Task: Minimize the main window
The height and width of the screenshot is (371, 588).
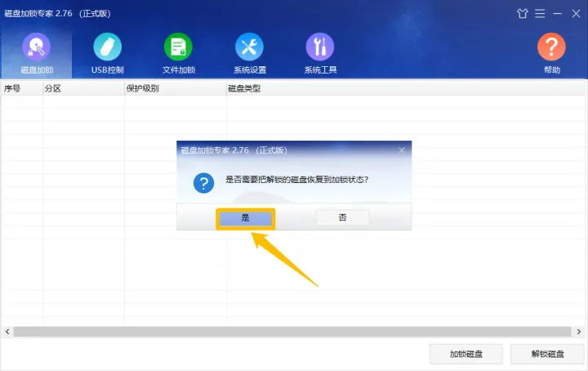Action: tap(557, 14)
